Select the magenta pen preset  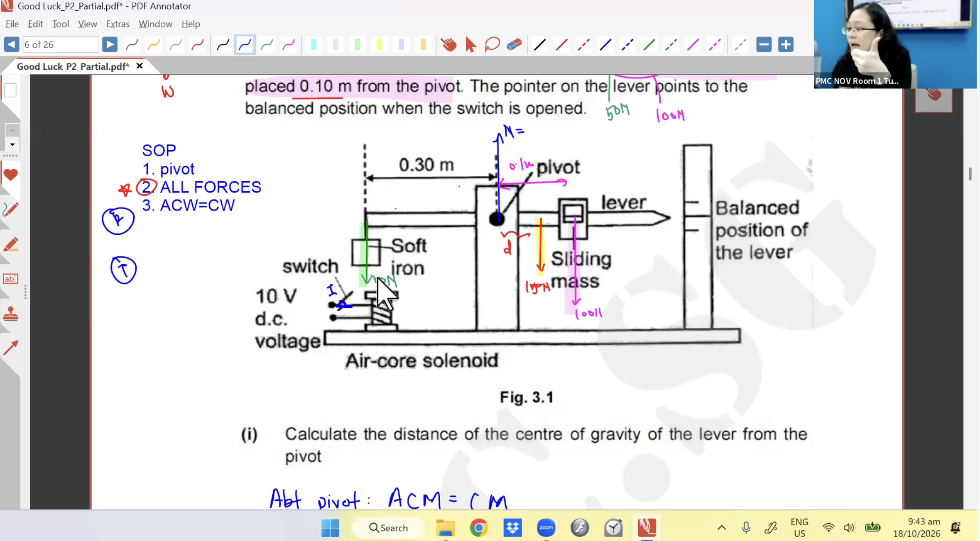[289, 44]
